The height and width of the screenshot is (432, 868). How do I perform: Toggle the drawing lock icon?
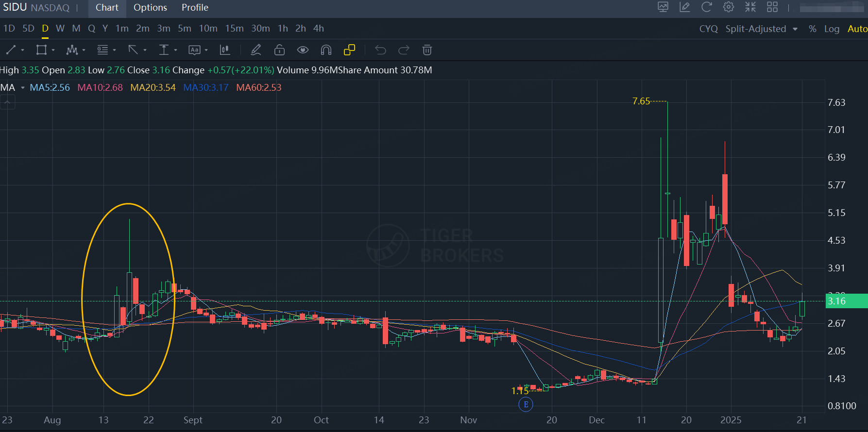pyautogui.click(x=279, y=50)
